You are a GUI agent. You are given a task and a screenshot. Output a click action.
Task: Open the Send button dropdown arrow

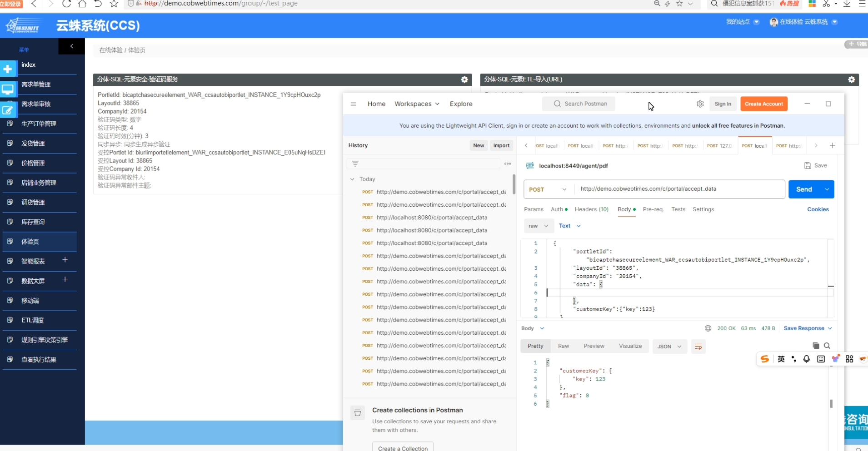pos(827,189)
